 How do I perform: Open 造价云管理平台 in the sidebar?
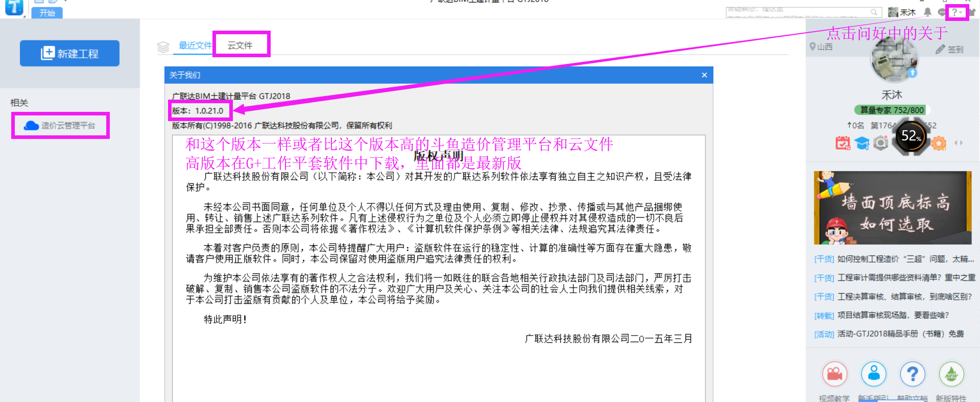coord(60,126)
